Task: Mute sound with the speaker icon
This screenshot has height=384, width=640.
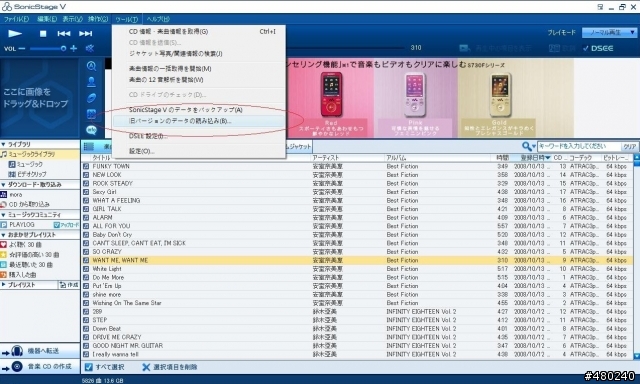Action: click(x=90, y=49)
